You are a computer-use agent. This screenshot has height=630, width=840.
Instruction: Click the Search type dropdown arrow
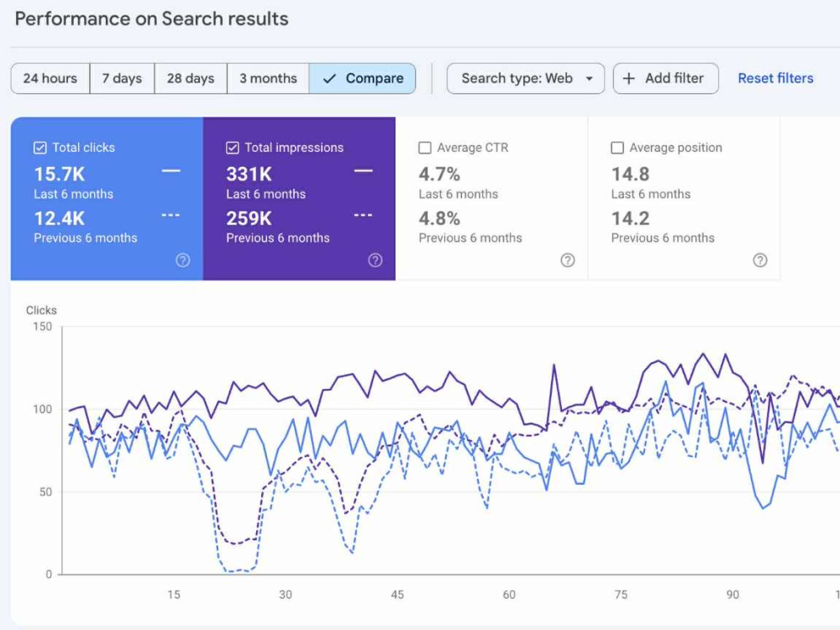tap(590, 79)
